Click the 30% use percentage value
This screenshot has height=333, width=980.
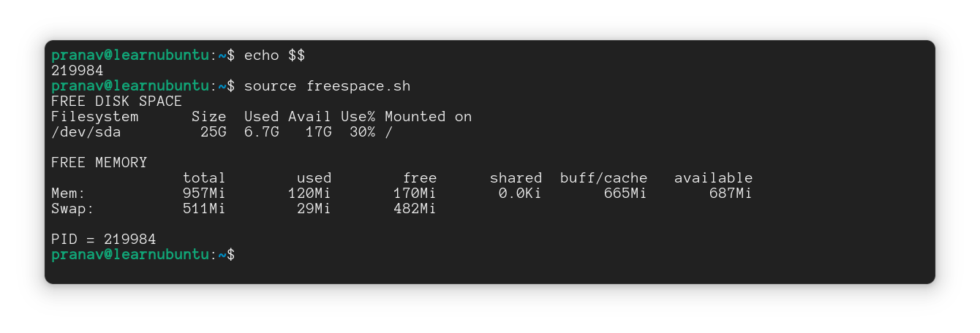(363, 132)
